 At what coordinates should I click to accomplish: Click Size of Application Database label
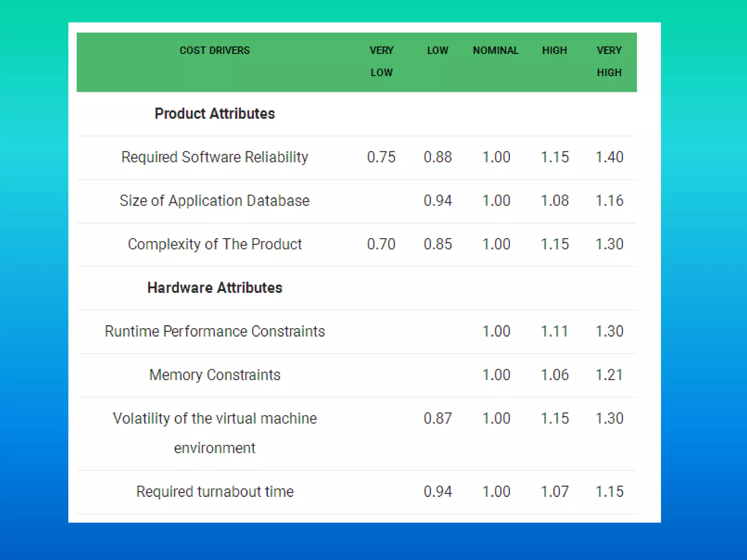coord(214,201)
